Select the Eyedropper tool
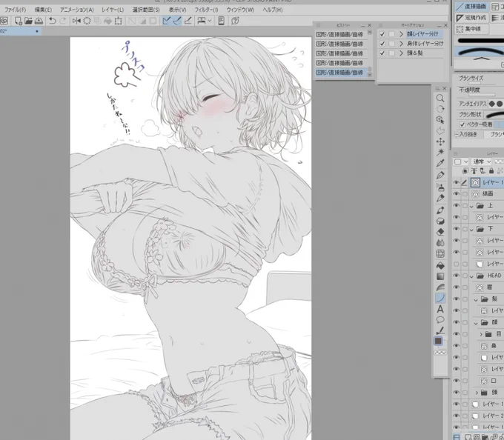The image size is (504, 440). point(440,163)
